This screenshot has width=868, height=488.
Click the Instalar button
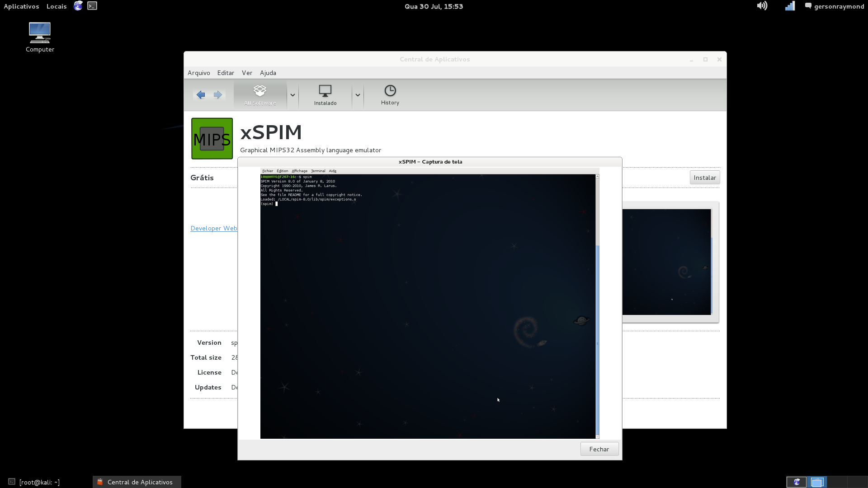pos(705,178)
